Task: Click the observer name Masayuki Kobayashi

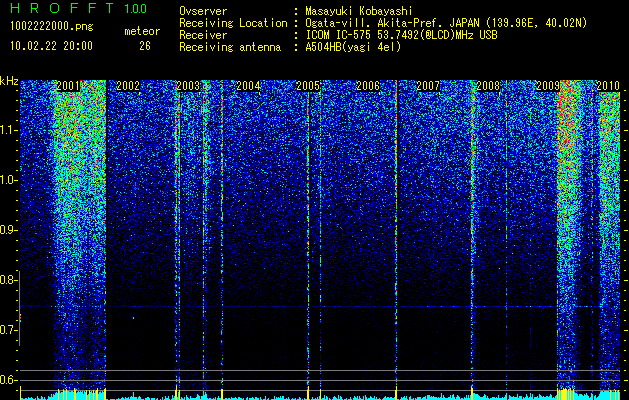Action: pyautogui.click(x=359, y=11)
